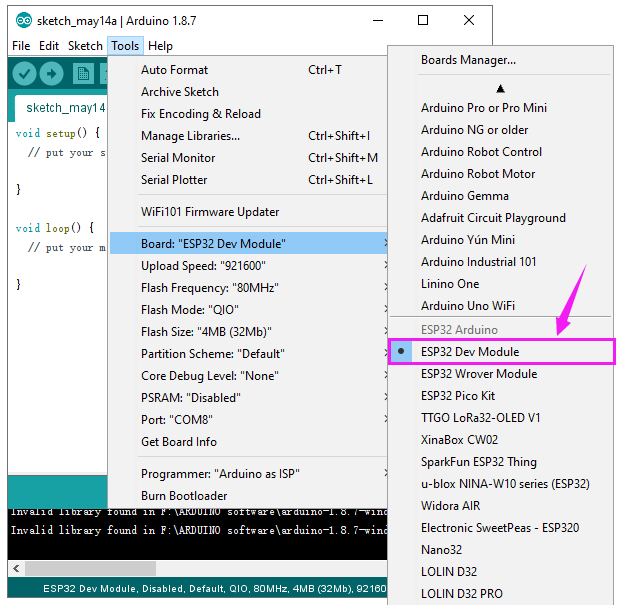Image resolution: width=625 pixels, height=605 pixels.
Task: Click the left arrow of the console scrollbar
Action: coord(16,568)
